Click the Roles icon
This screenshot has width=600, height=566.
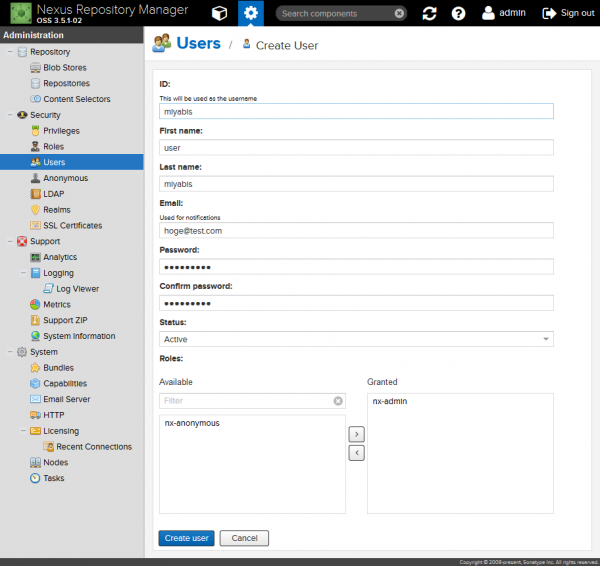tap(35, 147)
